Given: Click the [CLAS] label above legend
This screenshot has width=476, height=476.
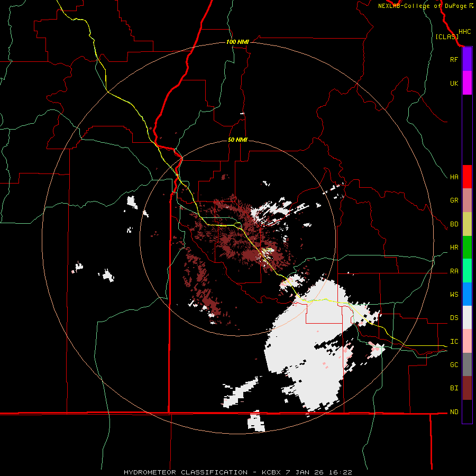Looking at the screenshot, I should [x=446, y=36].
